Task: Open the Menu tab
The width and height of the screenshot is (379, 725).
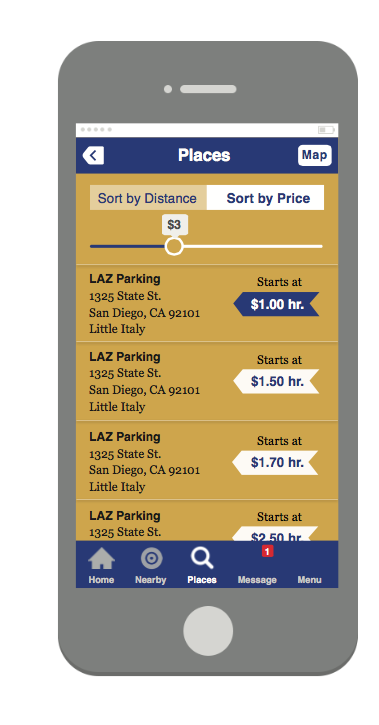Action: click(309, 580)
